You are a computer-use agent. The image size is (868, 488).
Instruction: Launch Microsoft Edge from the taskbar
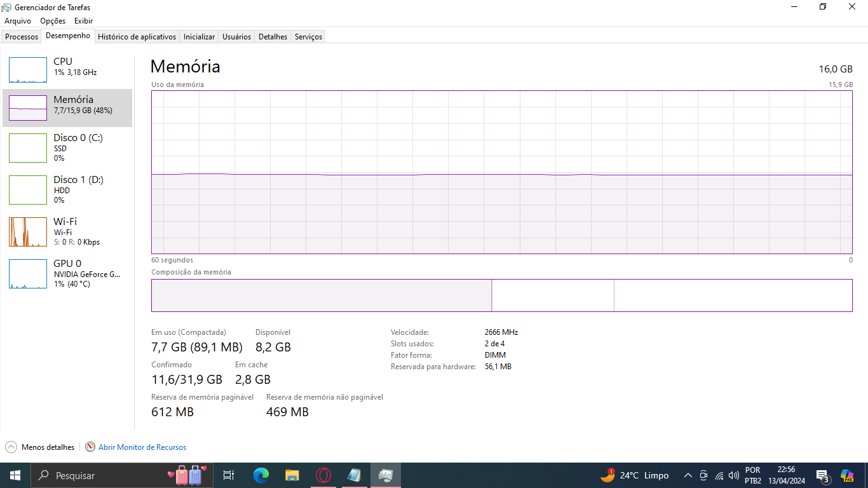pyautogui.click(x=261, y=475)
